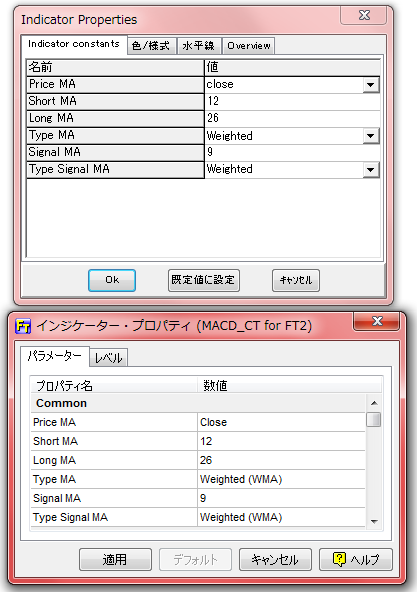Open Type MA dropdown arrow in upper dialog
The image size is (417, 592).
pos(371,136)
